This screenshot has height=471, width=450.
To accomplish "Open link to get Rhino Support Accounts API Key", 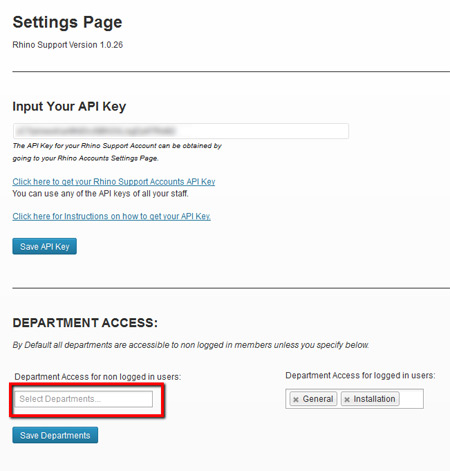I will (114, 182).
